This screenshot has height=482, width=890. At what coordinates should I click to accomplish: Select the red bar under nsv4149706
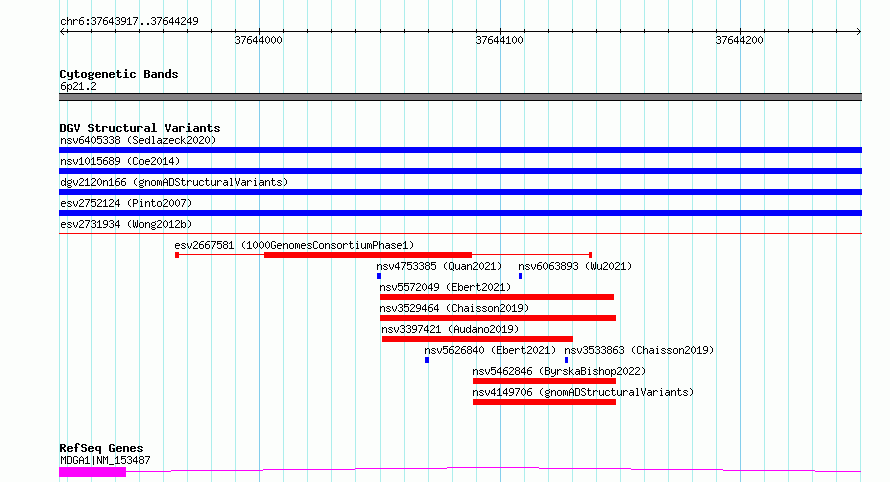[x=544, y=402]
